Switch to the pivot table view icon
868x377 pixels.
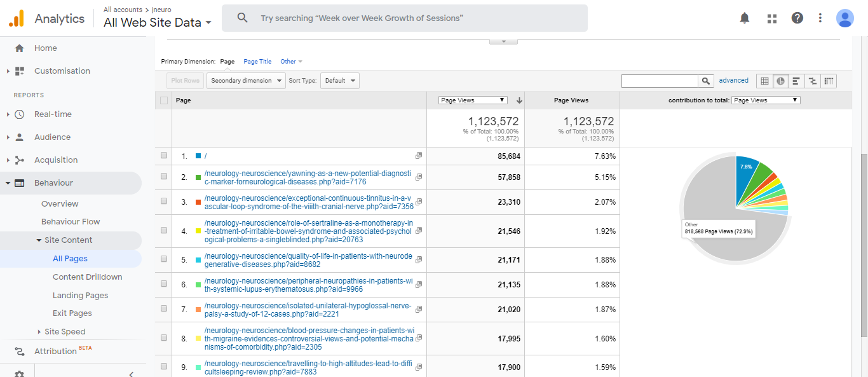pyautogui.click(x=829, y=81)
